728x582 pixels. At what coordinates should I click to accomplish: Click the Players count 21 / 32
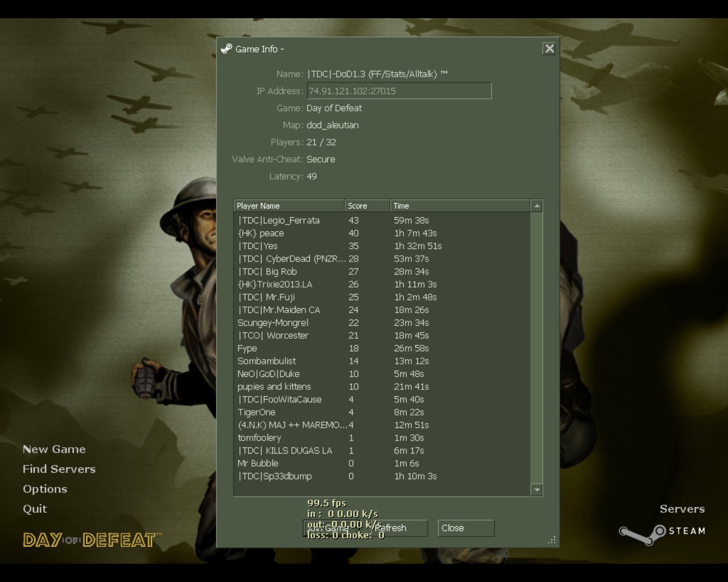321,142
